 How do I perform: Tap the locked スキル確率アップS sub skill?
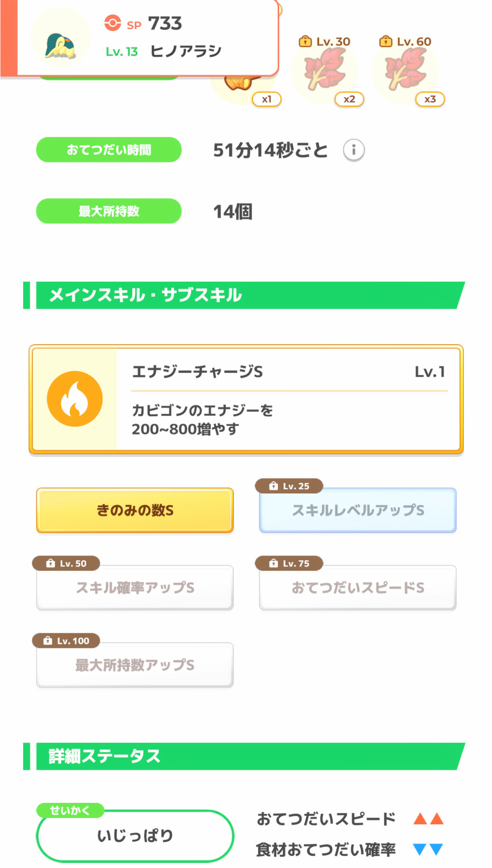coord(135,588)
